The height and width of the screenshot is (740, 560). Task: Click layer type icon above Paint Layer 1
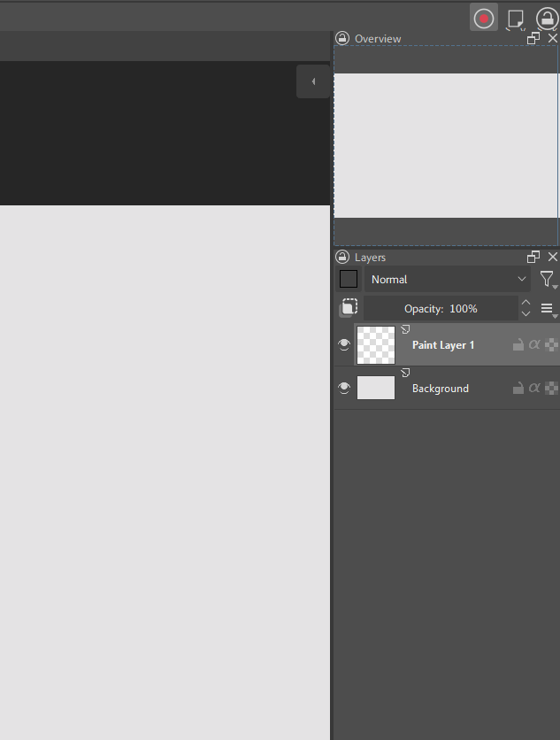pyautogui.click(x=405, y=329)
